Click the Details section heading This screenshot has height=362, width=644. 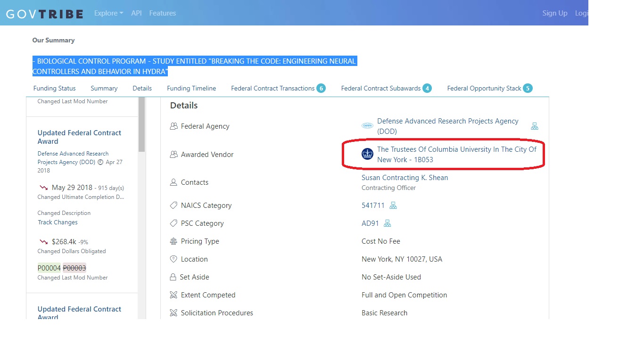184,106
